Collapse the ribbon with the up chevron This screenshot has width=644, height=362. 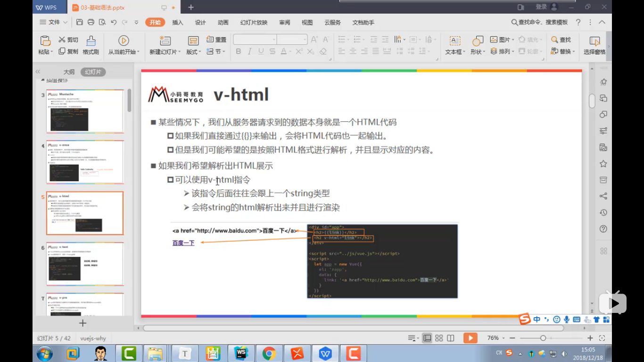602,22
